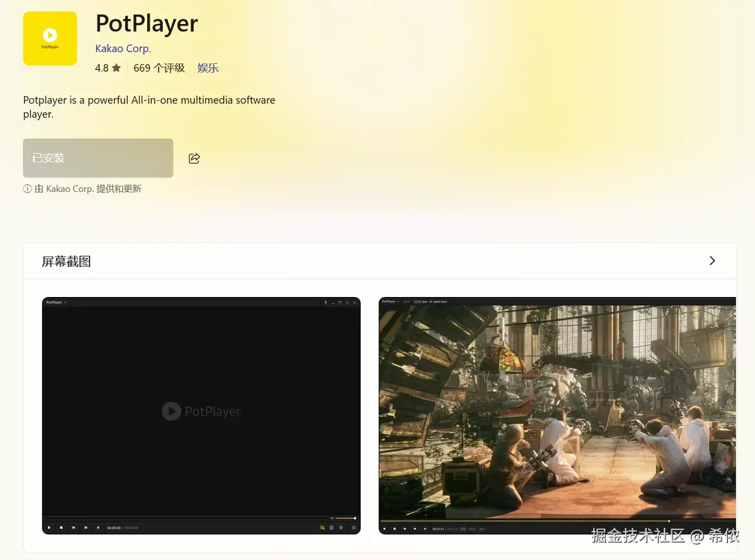Click the info icon beside 由 Kakao Corp. 提供和更新
755x560 pixels.
(x=27, y=189)
